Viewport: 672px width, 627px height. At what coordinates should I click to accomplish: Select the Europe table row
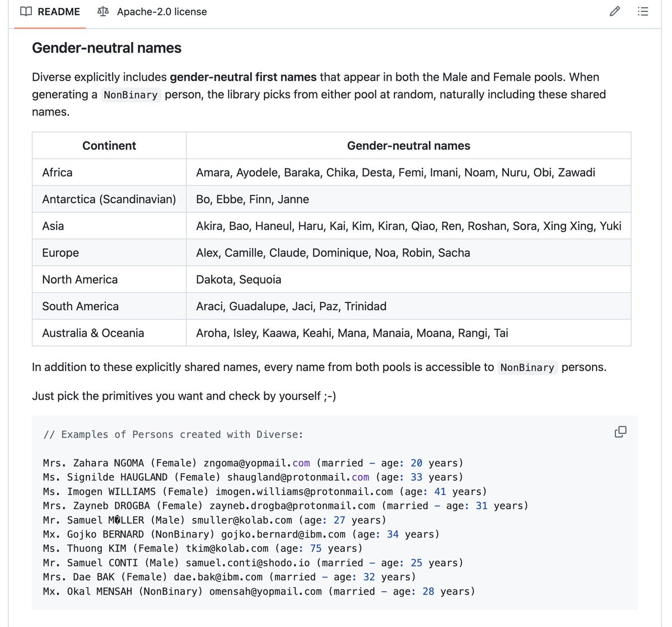tap(60, 252)
